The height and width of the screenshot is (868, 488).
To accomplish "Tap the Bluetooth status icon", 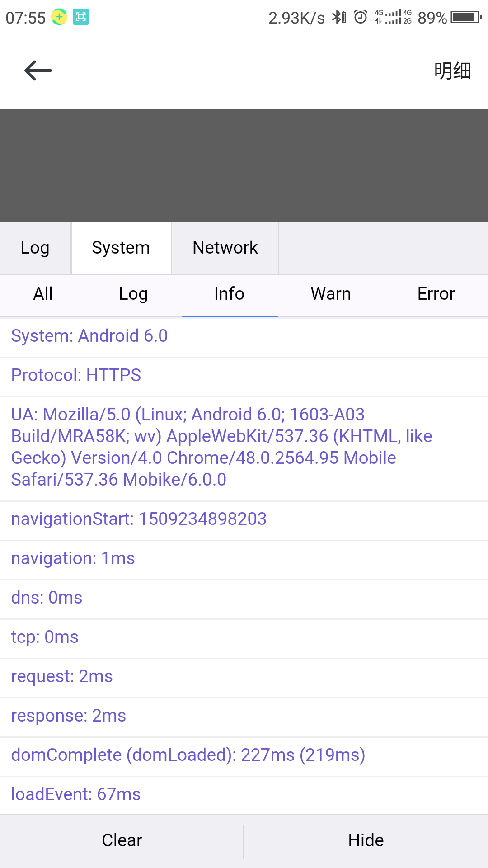I will tap(339, 17).
